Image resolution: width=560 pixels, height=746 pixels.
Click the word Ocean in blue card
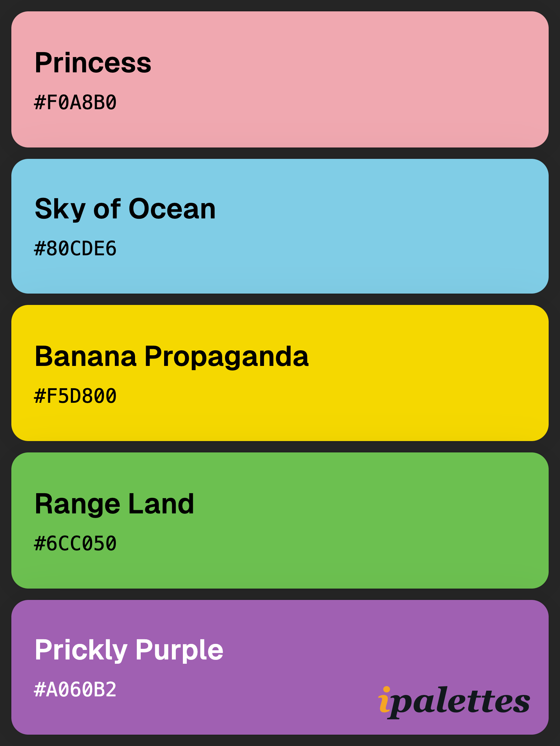click(x=172, y=209)
